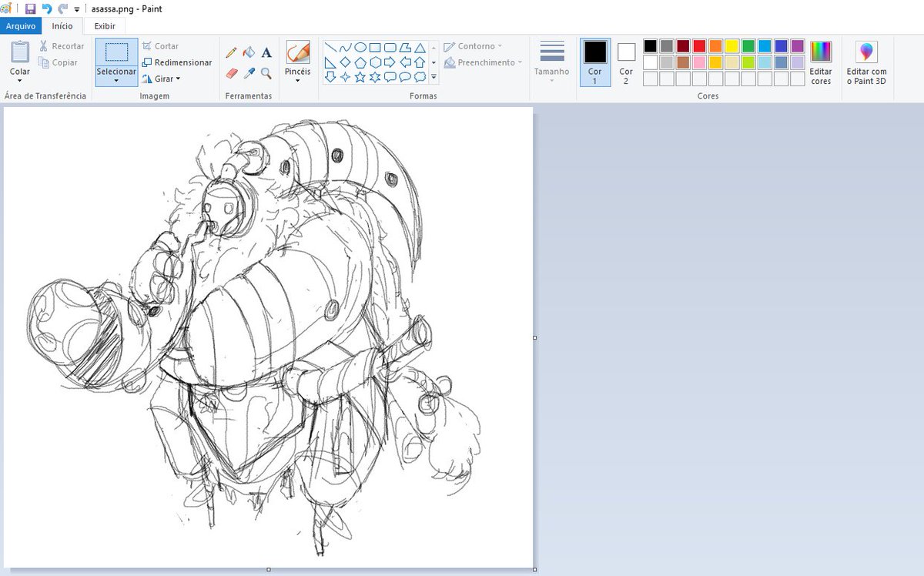Screen dimensions: 924x576
Task: Click the Magnifier zoom tool
Action: [266, 73]
